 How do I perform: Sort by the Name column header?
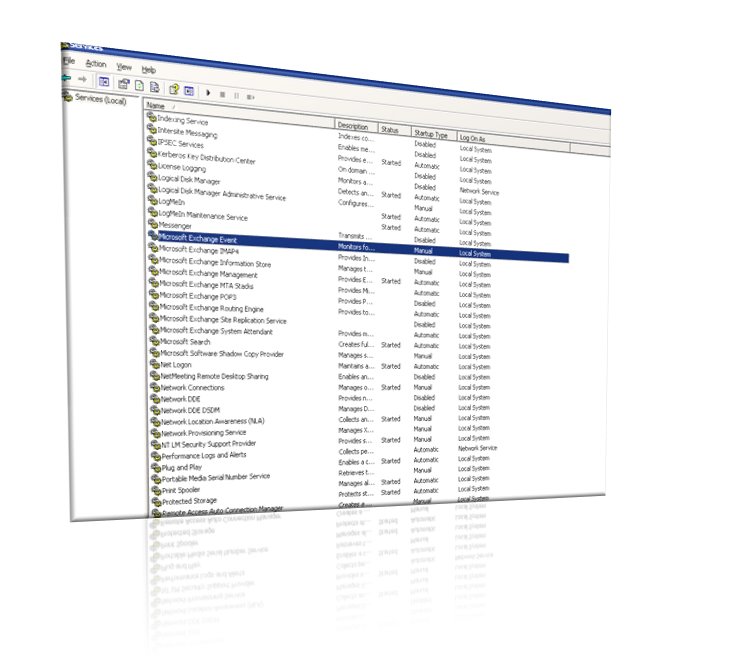[x=155, y=105]
